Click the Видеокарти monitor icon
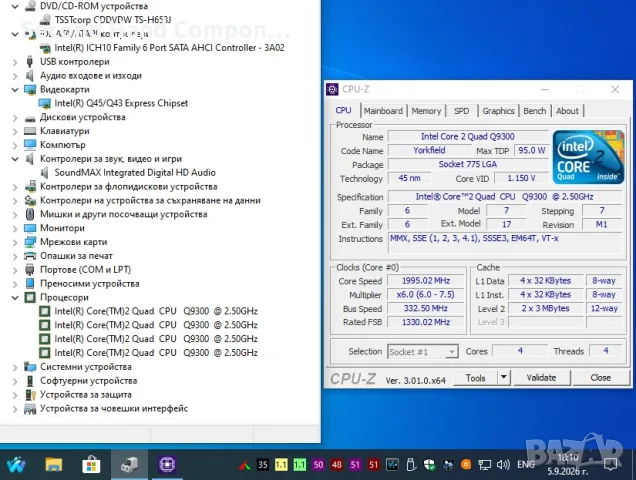This screenshot has width=636, height=480. coord(30,90)
